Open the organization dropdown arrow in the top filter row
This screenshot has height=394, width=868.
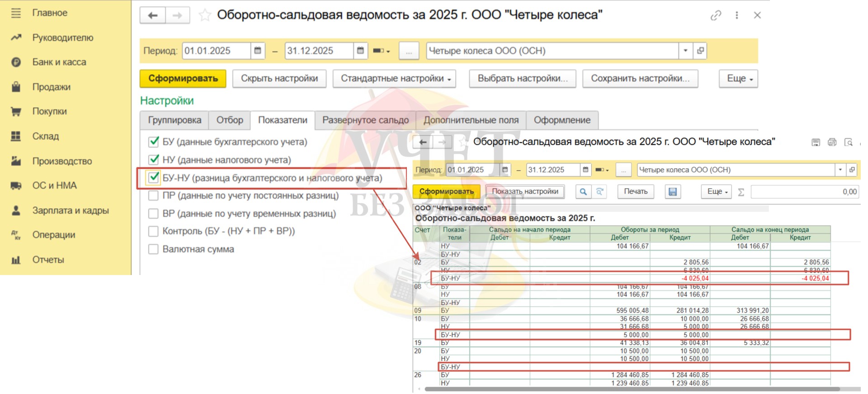(x=685, y=51)
